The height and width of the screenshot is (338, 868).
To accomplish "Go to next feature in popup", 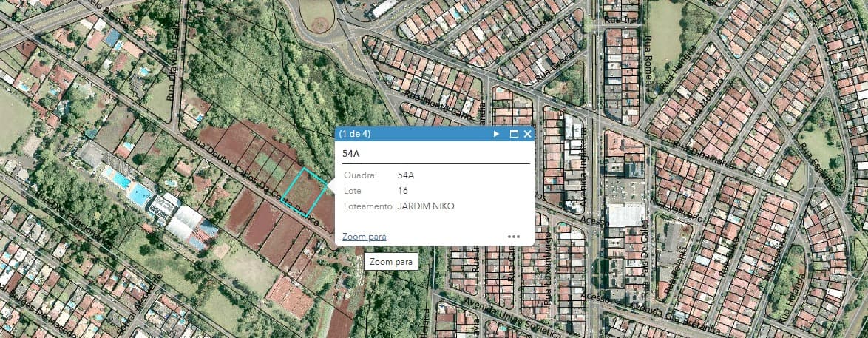I will (497, 134).
